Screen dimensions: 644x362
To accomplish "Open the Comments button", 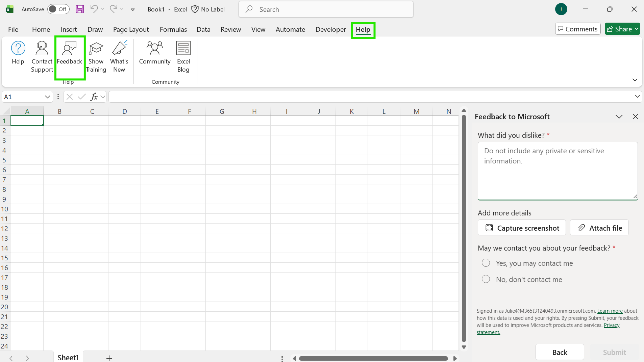I will tap(577, 29).
